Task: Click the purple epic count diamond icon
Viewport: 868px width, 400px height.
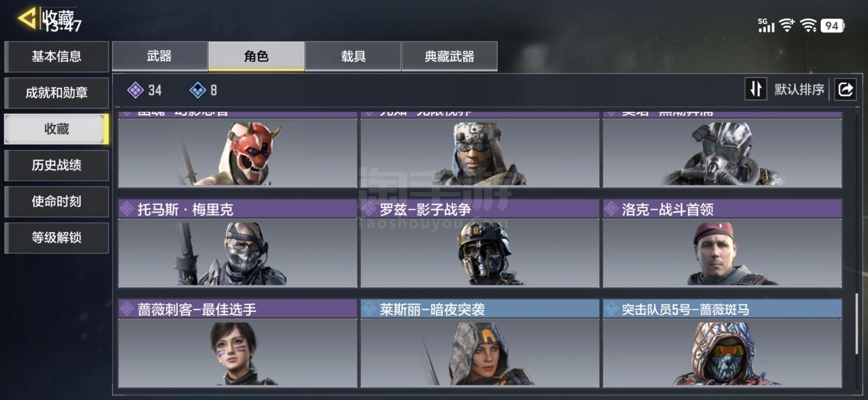Action: (135, 90)
